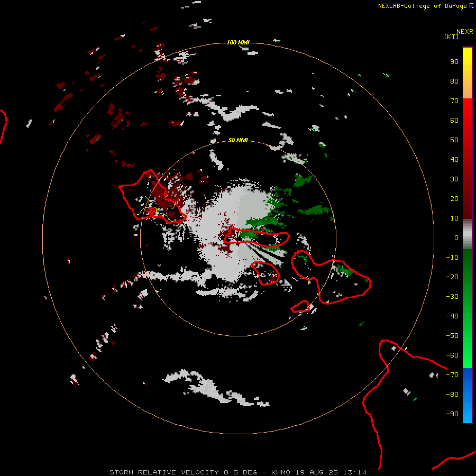Click the -30 value on velocity scale
Image resolution: width=476 pixels, height=476 pixels.
[x=452, y=297]
